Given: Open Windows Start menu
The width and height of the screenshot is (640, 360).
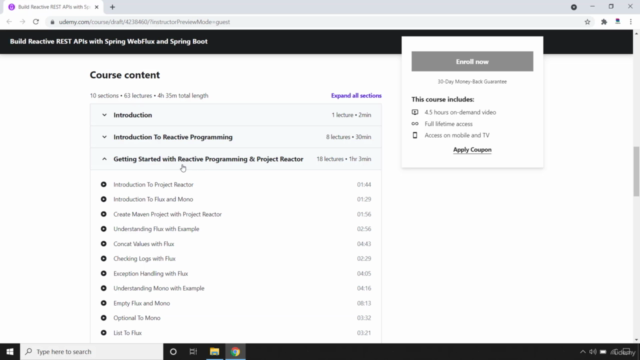Looking at the screenshot, I should point(10,351).
